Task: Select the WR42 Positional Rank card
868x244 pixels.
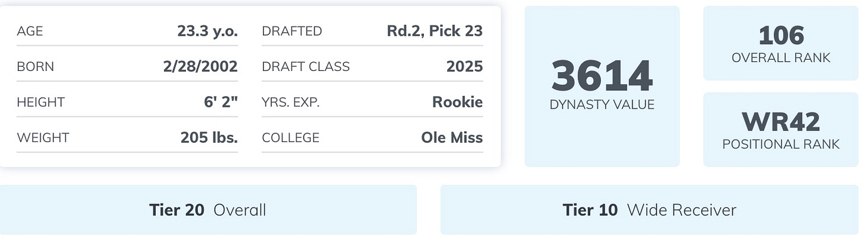Action: click(x=781, y=129)
